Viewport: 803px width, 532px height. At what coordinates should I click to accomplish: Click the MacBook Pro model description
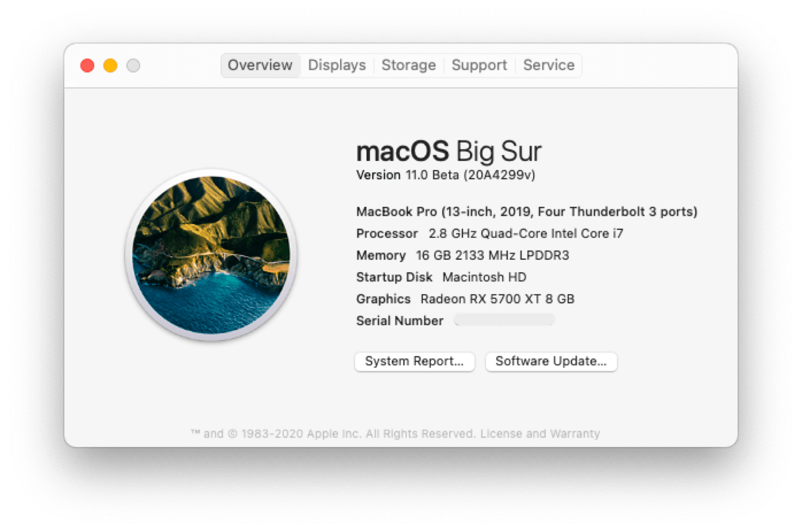[x=527, y=211]
